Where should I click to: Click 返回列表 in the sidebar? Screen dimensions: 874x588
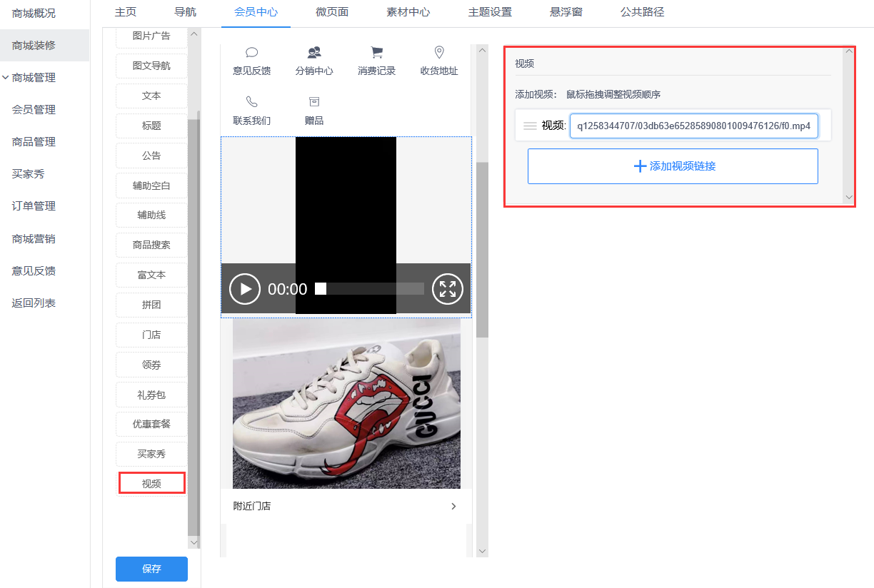coord(34,303)
